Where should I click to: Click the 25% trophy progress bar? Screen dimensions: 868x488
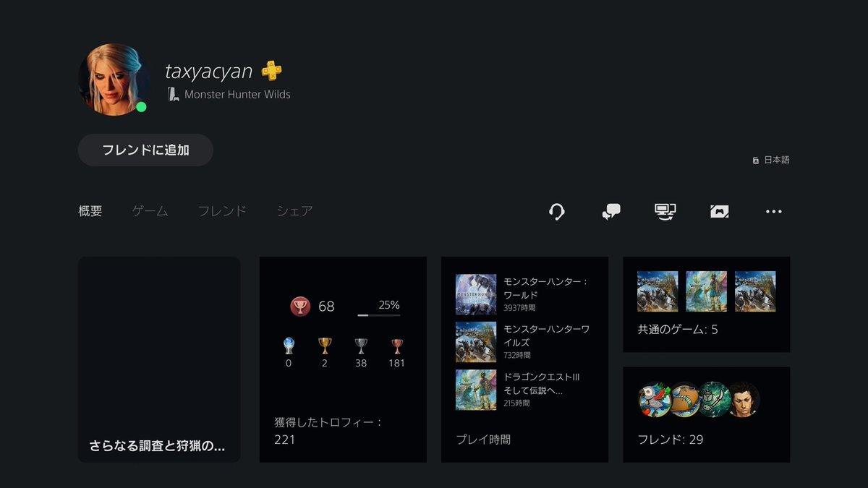(x=379, y=315)
